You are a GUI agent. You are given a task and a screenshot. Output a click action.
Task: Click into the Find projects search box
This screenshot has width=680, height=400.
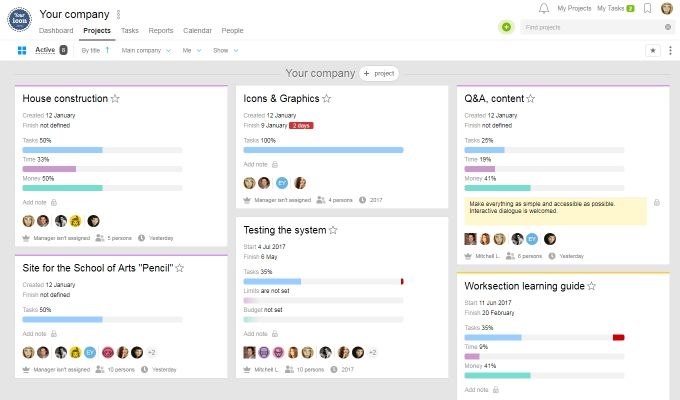tap(590, 27)
